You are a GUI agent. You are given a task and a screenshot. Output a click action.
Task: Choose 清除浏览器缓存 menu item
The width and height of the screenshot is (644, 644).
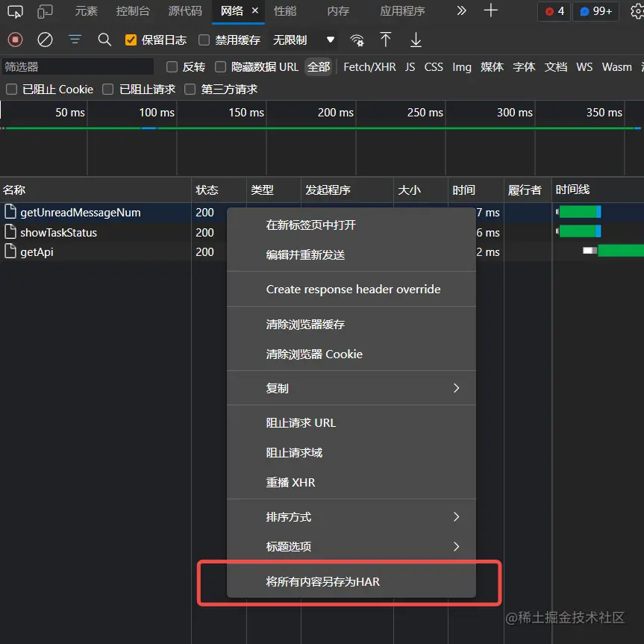[x=351, y=325]
